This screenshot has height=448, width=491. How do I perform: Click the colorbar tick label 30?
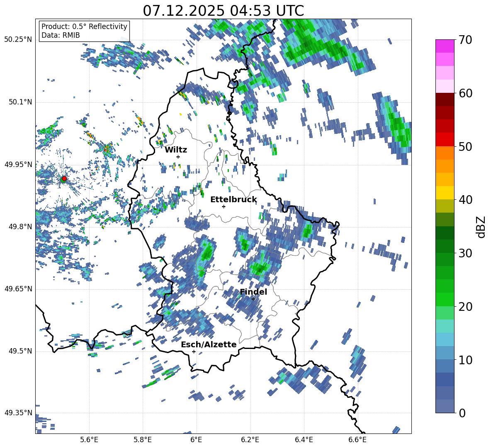(x=465, y=253)
